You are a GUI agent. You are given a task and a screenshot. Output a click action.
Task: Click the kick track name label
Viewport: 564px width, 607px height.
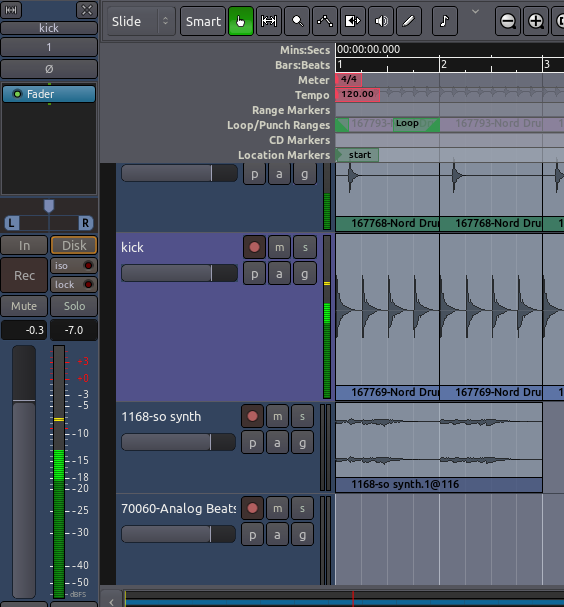[x=132, y=247]
